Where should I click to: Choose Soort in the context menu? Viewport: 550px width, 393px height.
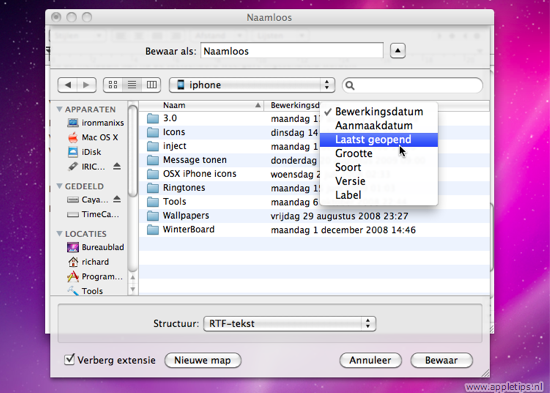(x=379, y=167)
